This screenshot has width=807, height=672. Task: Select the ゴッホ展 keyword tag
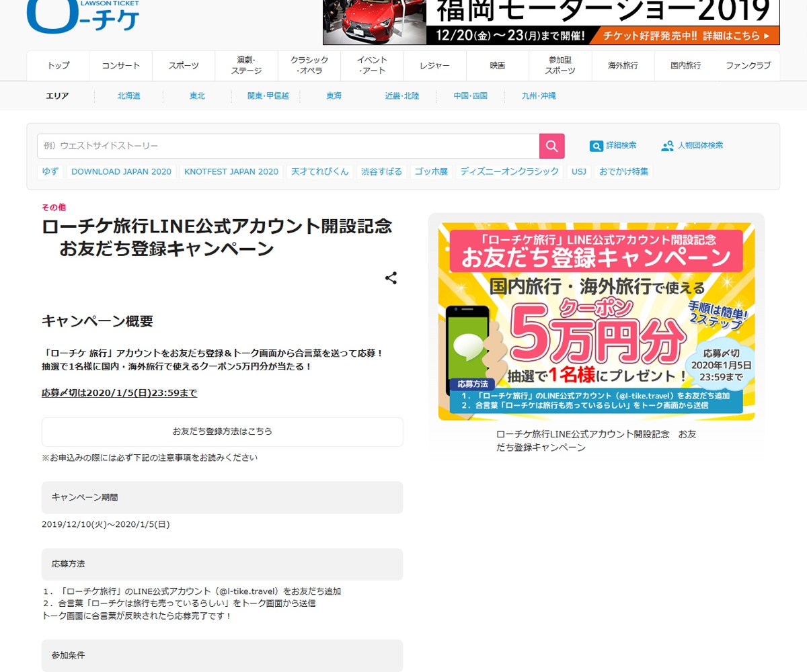pos(431,171)
